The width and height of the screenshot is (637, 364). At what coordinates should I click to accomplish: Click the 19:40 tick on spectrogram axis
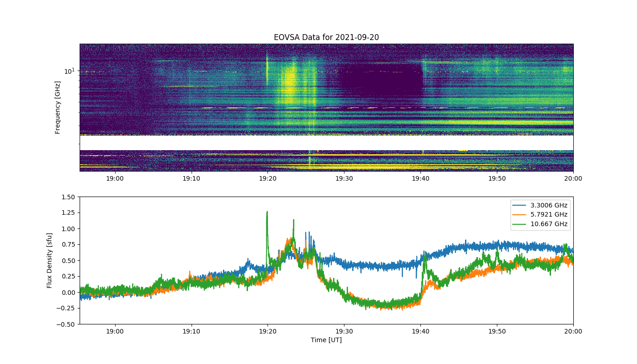420,178
